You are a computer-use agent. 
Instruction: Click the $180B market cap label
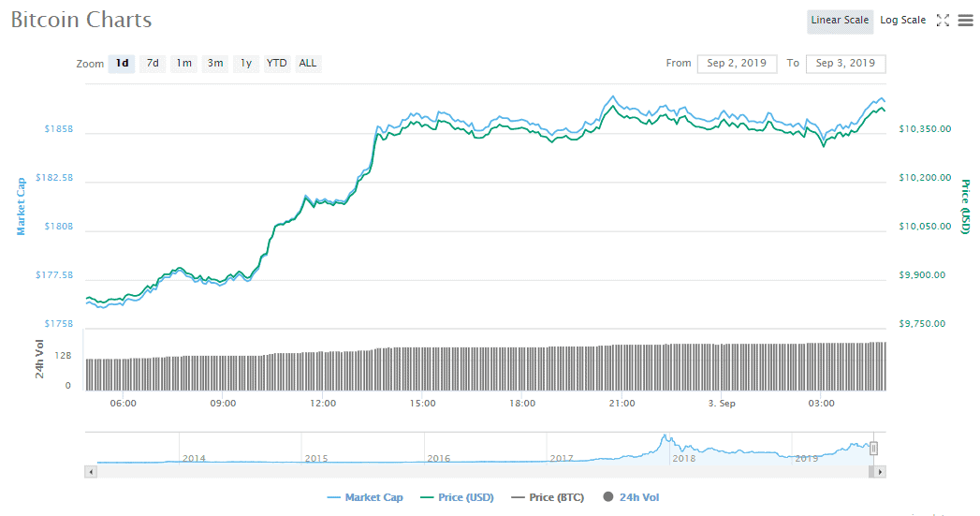[x=59, y=227]
